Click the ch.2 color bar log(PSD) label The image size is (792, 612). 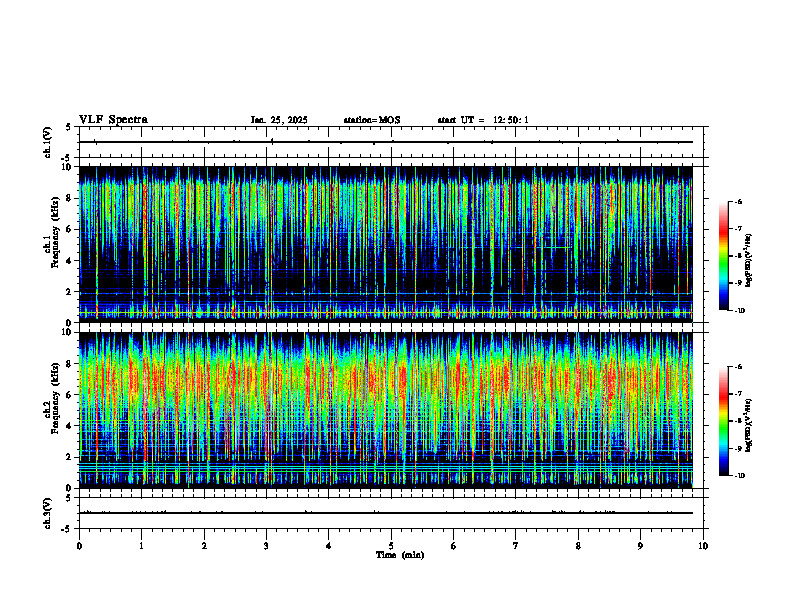(749, 425)
